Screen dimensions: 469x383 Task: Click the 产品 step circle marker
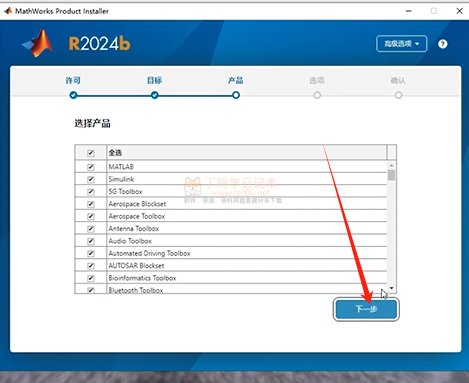236,95
